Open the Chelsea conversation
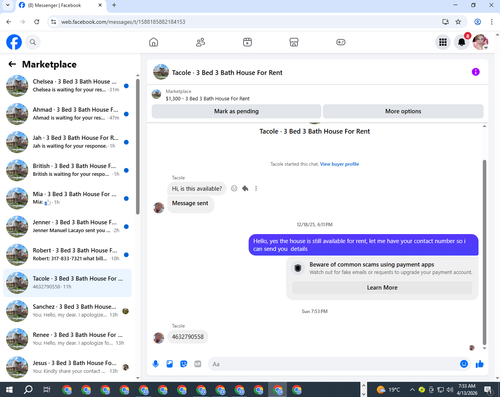This screenshot has width=500, height=397. [67, 86]
